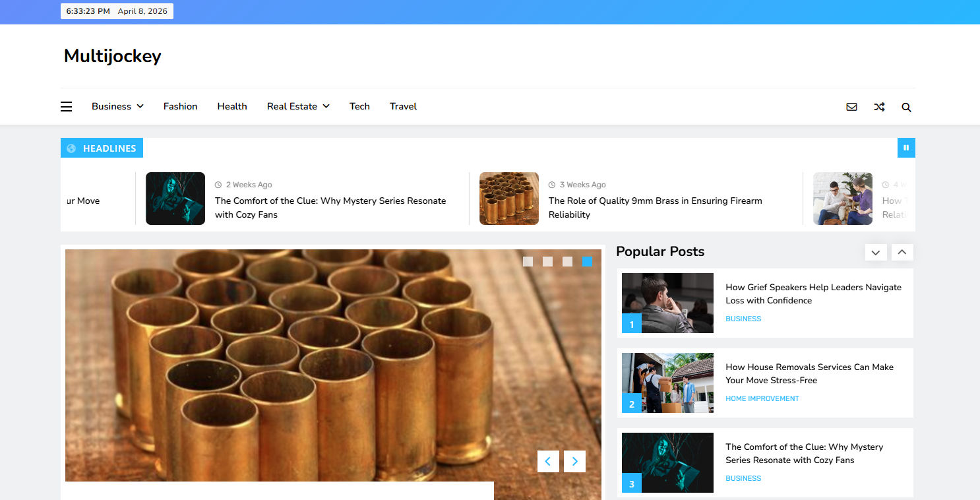Click the shuffle random post icon

[879, 107]
